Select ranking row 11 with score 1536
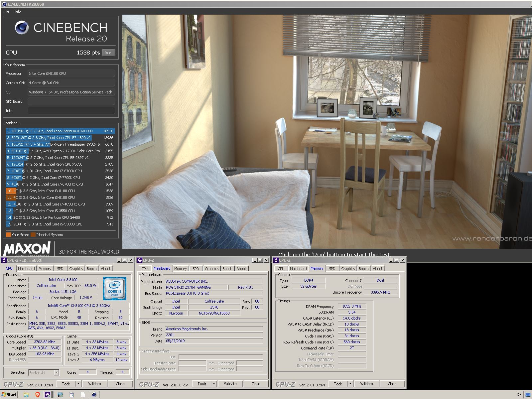 [x=60, y=198]
